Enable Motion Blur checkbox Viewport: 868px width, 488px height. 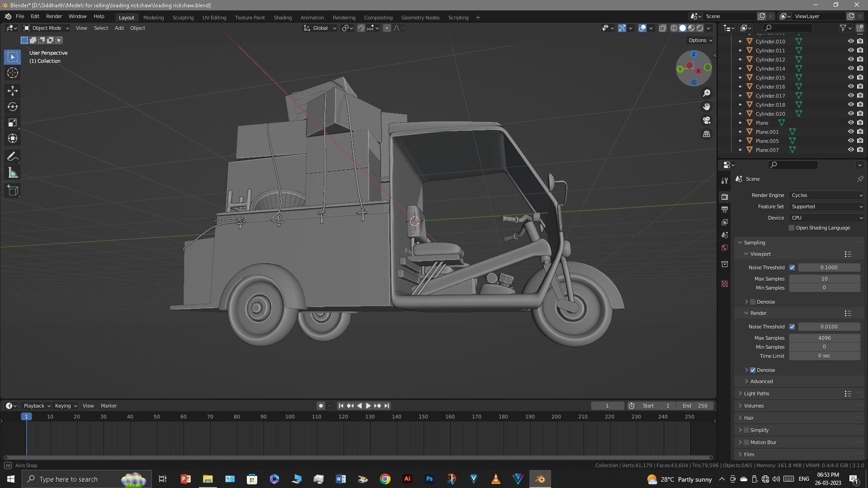pyautogui.click(x=746, y=442)
